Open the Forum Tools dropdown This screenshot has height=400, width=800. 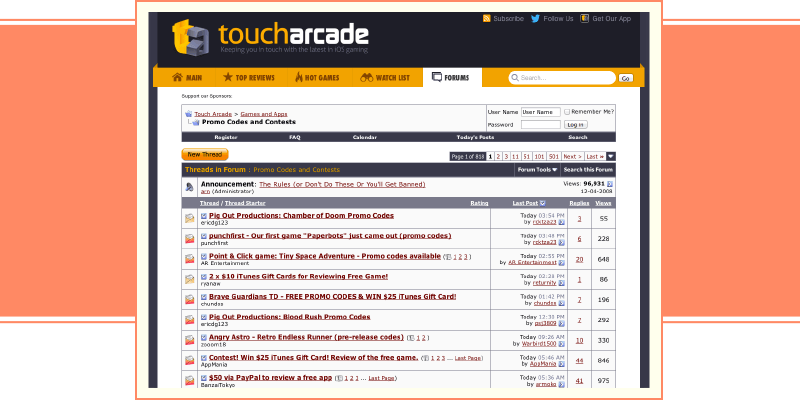(x=537, y=170)
